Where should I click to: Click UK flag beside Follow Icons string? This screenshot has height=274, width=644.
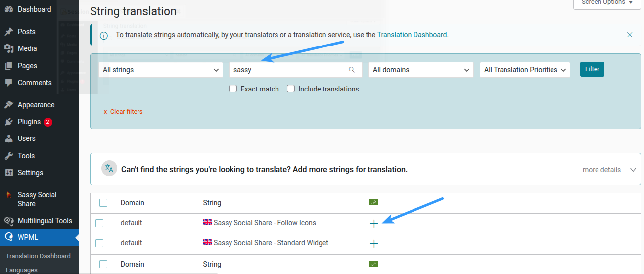click(x=208, y=223)
